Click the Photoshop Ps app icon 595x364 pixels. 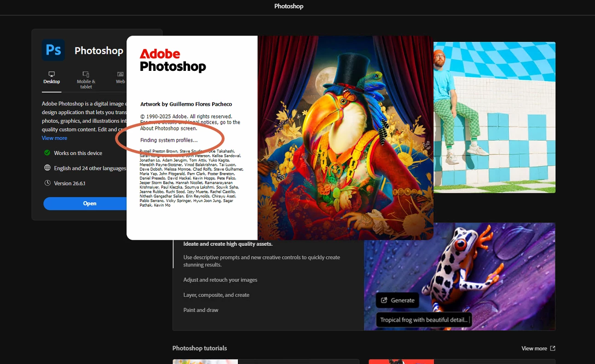coord(53,50)
